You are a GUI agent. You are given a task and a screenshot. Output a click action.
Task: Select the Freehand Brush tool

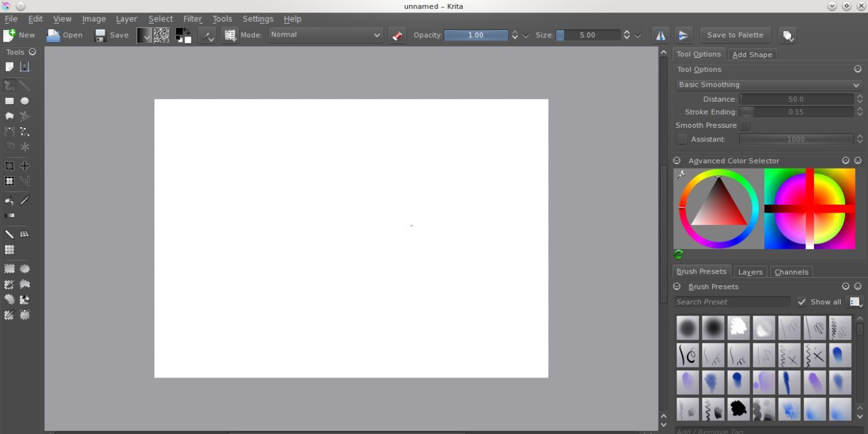point(9,85)
